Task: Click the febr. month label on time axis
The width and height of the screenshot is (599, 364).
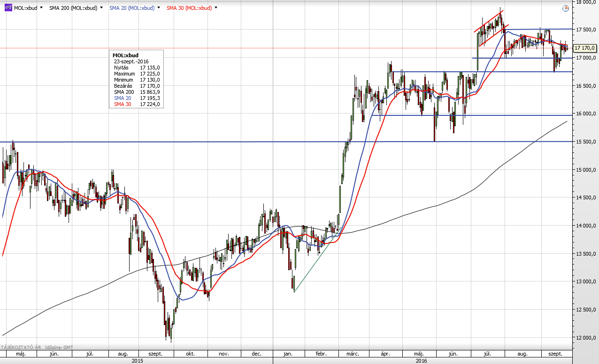Action: pos(321,354)
